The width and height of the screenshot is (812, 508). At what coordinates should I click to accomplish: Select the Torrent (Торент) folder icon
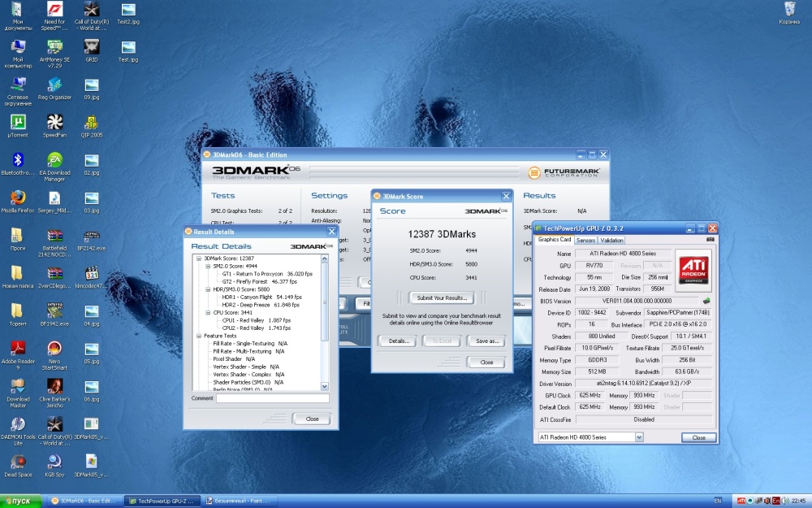click(x=18, y=315)
